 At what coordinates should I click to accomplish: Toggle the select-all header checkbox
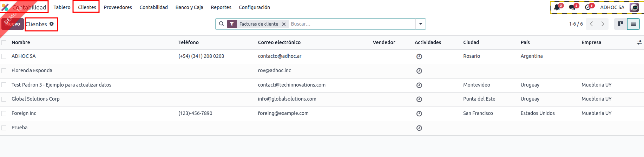tap(4, 43)
